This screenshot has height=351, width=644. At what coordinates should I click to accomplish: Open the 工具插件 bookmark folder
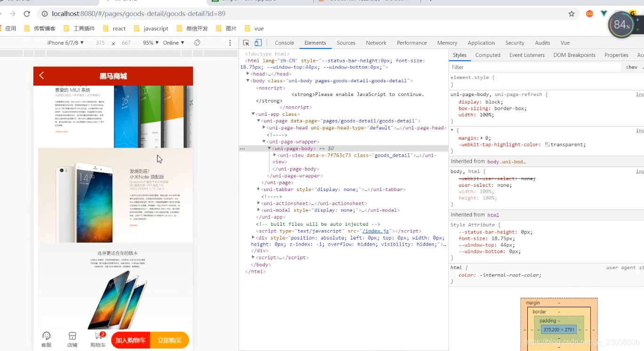79,29
